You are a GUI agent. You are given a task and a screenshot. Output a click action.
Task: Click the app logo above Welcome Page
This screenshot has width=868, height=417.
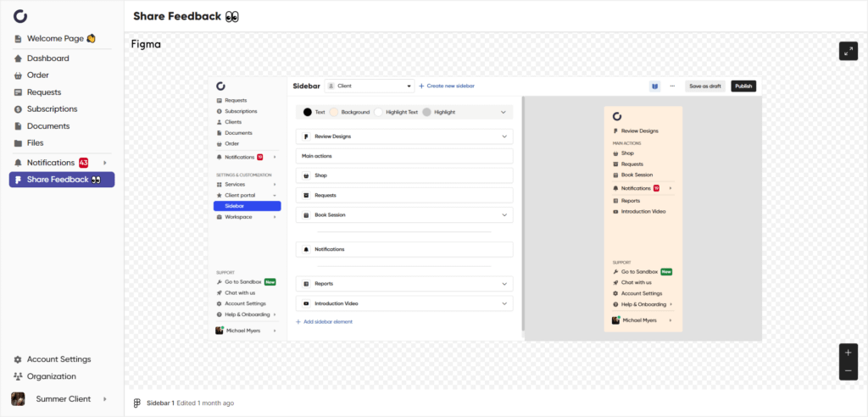click(x=20, y=17)
